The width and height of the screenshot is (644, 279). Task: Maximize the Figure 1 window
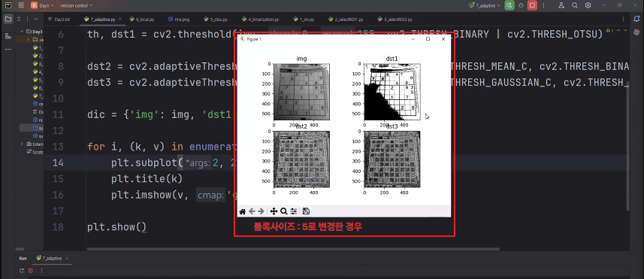(428, 39)
